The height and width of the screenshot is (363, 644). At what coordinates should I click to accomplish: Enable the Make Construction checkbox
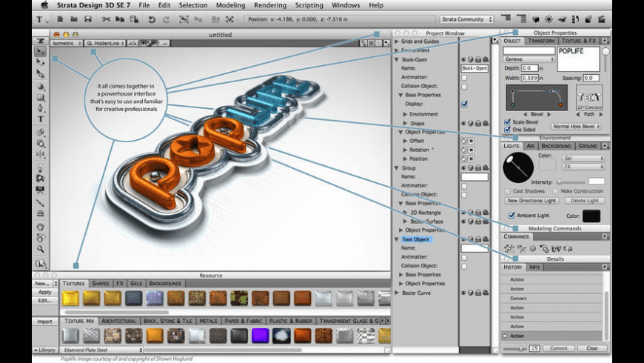(555, 191)
